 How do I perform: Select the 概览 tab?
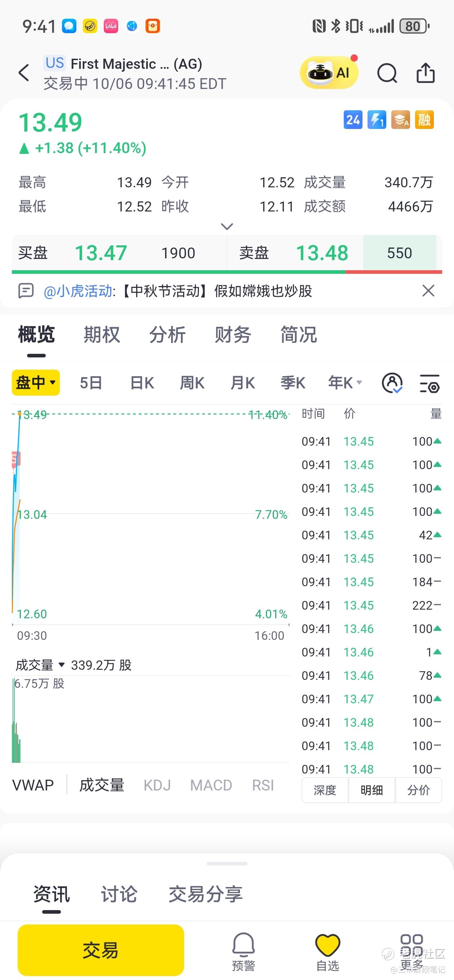point(36,335)
